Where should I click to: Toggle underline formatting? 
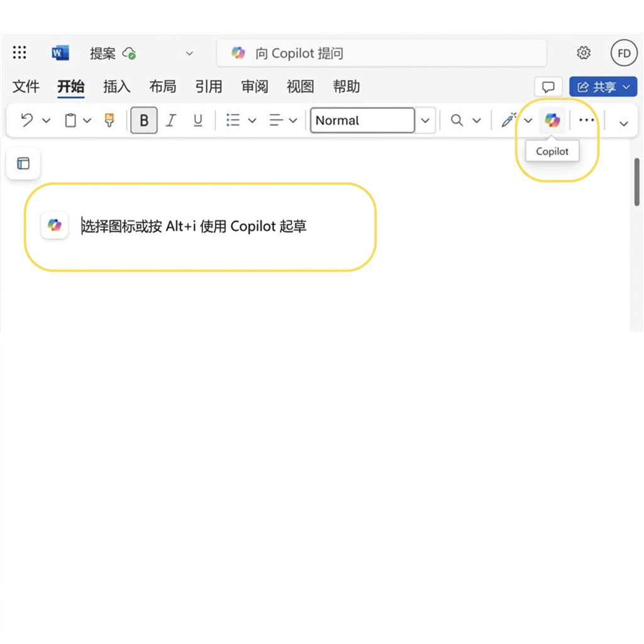(198, 120)
